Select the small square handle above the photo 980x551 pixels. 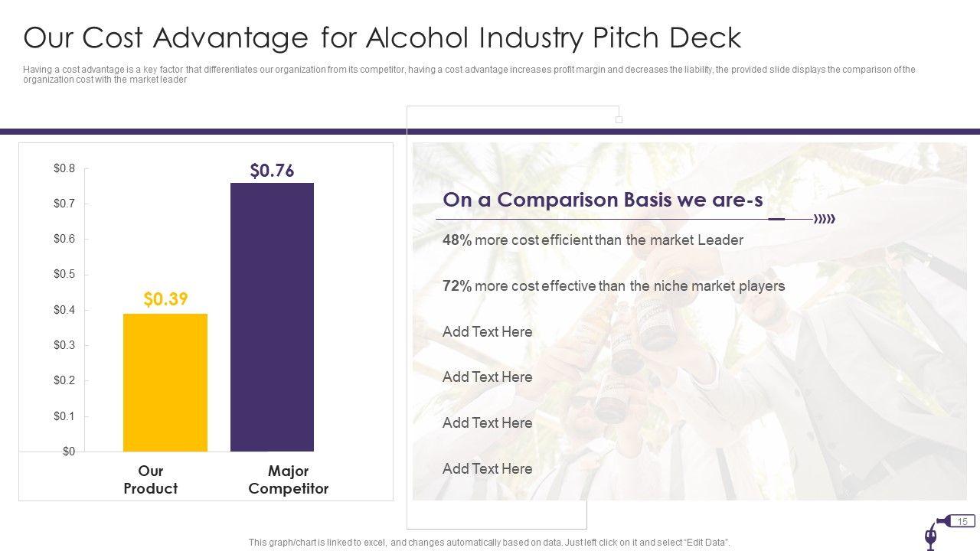(x=619, y=120)
